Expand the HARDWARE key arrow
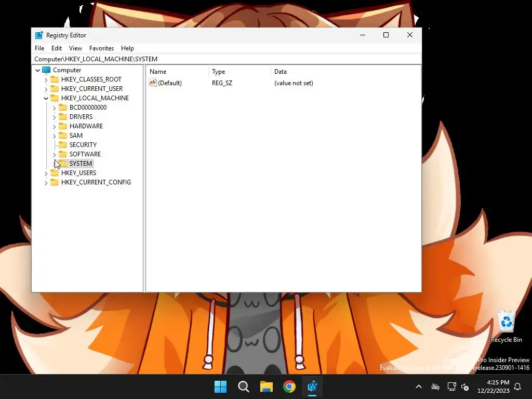Viewport: 532px width, 399px height. [54, 127]
